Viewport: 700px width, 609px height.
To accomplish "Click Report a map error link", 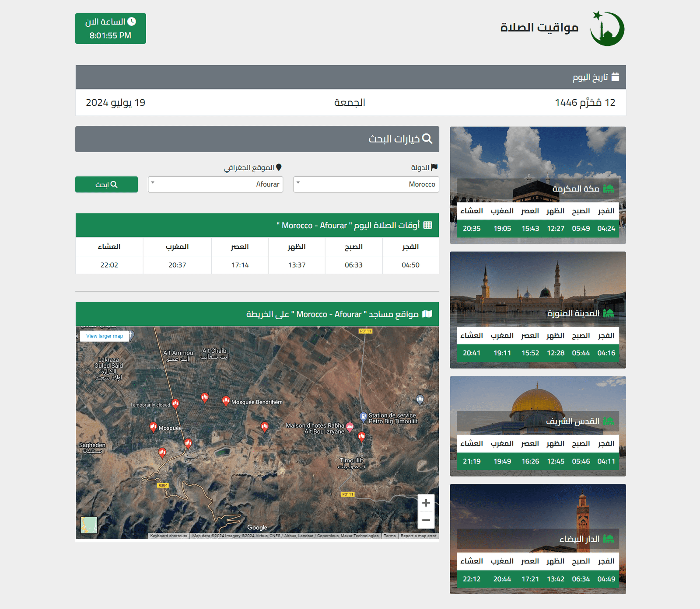I will 418,536.
